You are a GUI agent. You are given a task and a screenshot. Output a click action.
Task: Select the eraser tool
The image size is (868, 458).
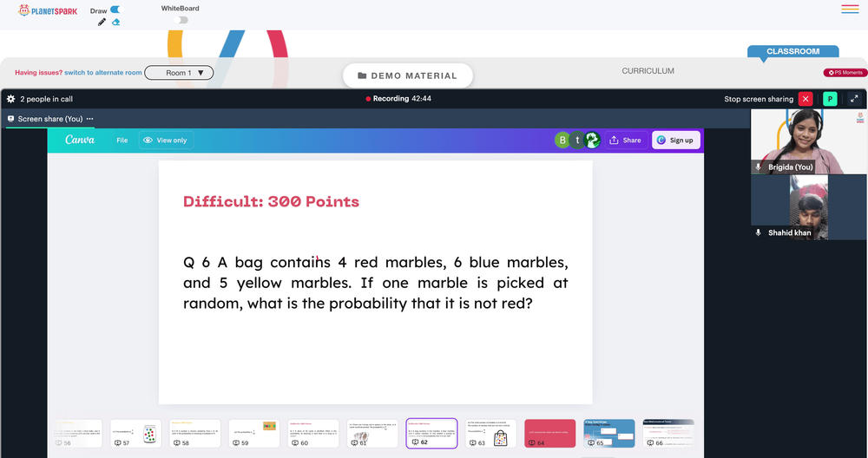(115, 23)
